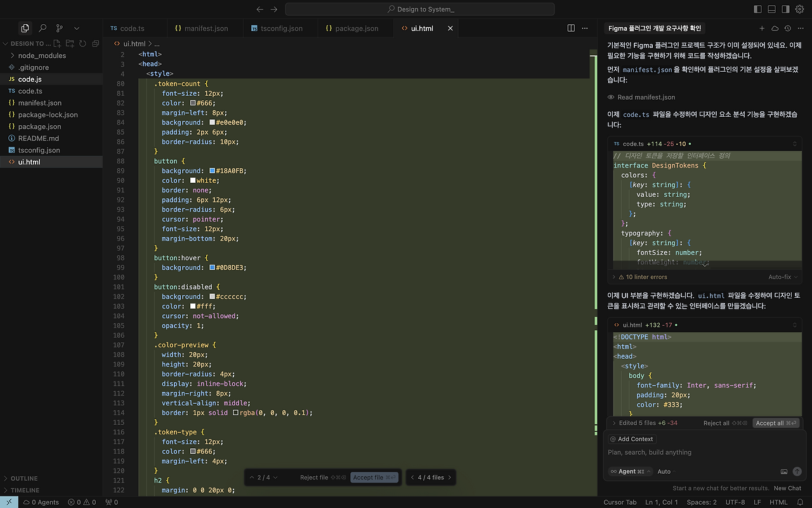Viewport: 812px width, 508px height.
Task: Toggle the right AI pane visibility
Action: coord(785,9)
